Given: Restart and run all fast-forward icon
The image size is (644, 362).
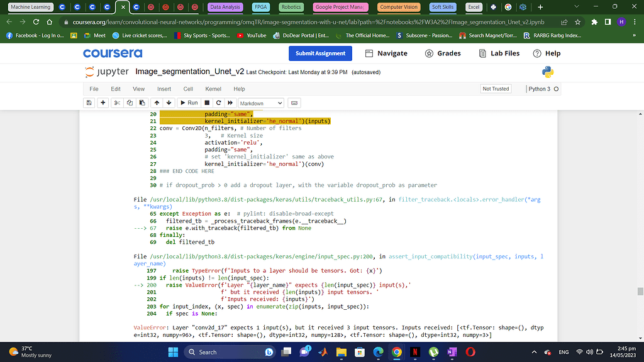Looking at the screenshot, I should (x=230, y=102).
